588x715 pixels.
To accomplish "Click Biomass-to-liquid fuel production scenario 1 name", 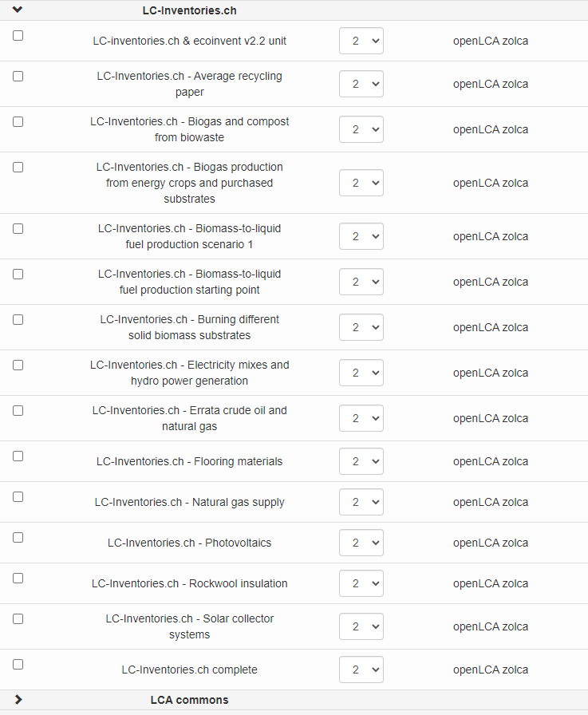I will (x=189, y=236).
